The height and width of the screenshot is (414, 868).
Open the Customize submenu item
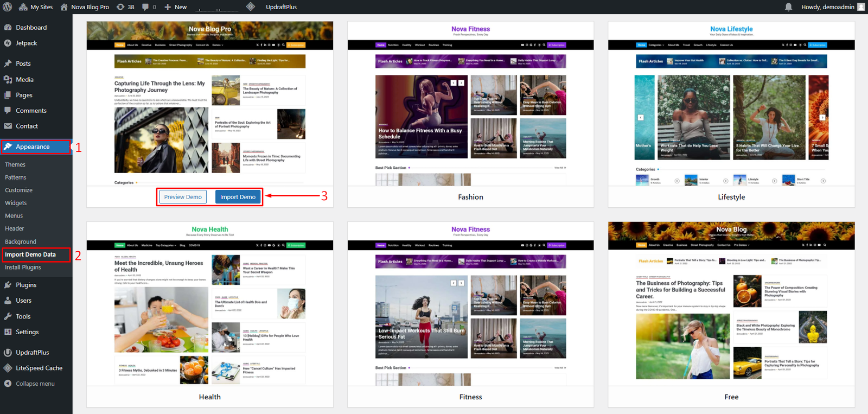(19, 190)
